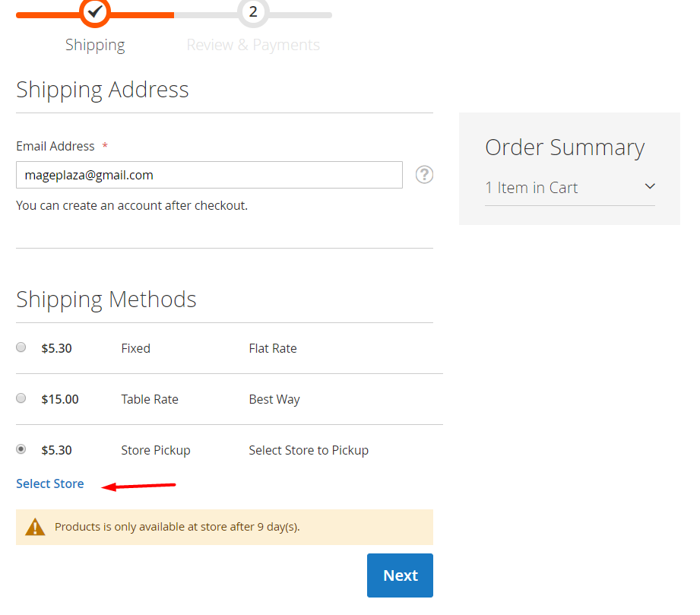700x615 pixels.
Task: Click the product availability warning message
Action: pos(177,527)
